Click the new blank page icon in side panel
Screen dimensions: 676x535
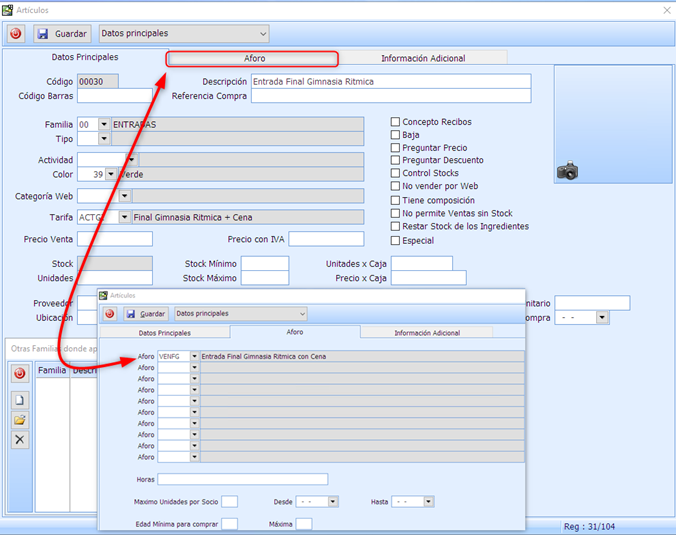(x=20, y=400)
